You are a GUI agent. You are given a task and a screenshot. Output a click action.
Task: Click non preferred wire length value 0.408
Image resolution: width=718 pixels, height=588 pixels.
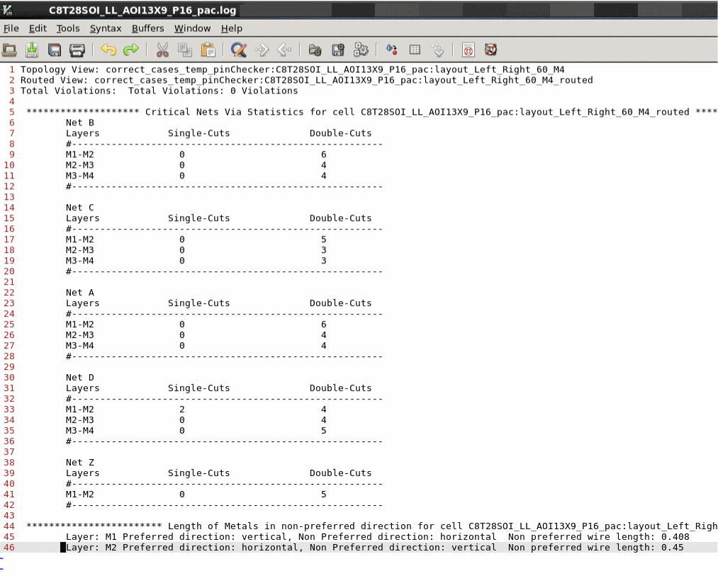[x=675, y=537]
